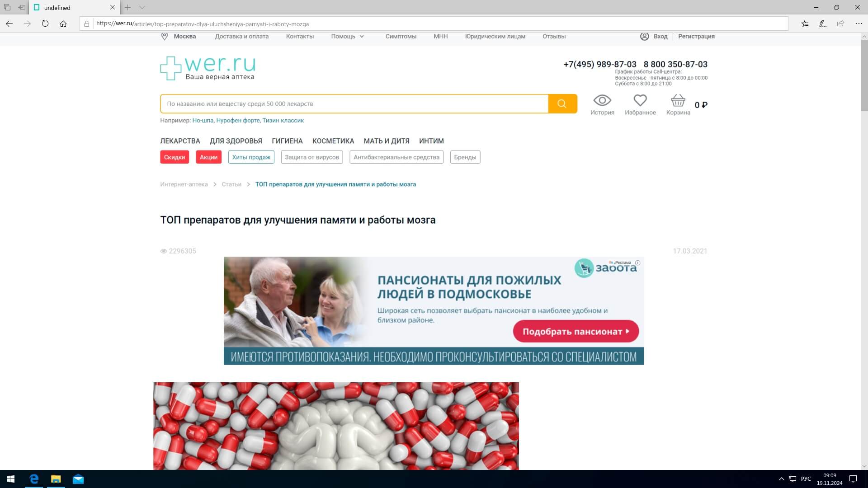The height and width of the screenshot is (488, 868).
Task: Expand the Помощь dropdown menu
Action: [x=347, y=37]
